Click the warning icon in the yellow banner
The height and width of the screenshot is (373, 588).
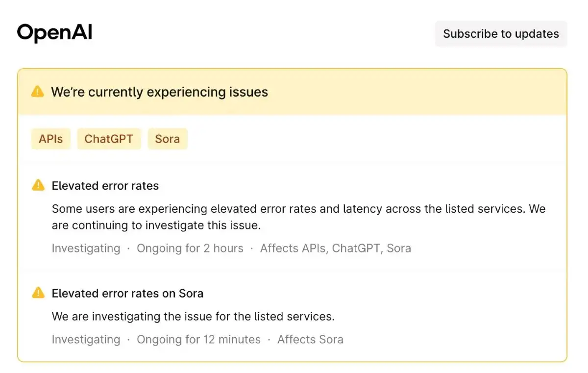[x=37, y=92]
